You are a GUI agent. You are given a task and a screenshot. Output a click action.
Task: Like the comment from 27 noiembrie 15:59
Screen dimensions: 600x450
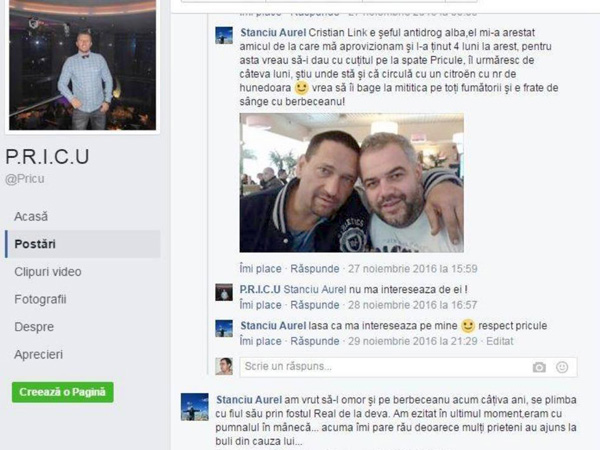tap(260, 269)
